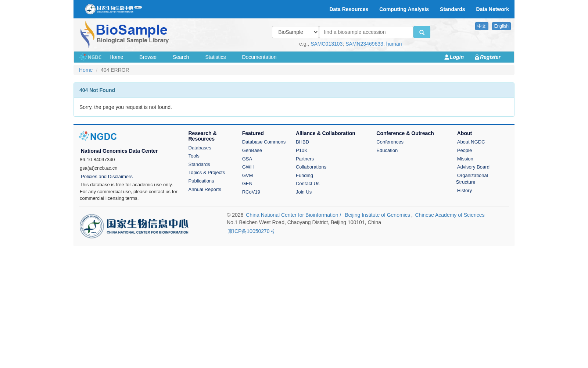Click the magnifier search button
The height and width of the screenshot is (368, 588).
tap(422, 32)
